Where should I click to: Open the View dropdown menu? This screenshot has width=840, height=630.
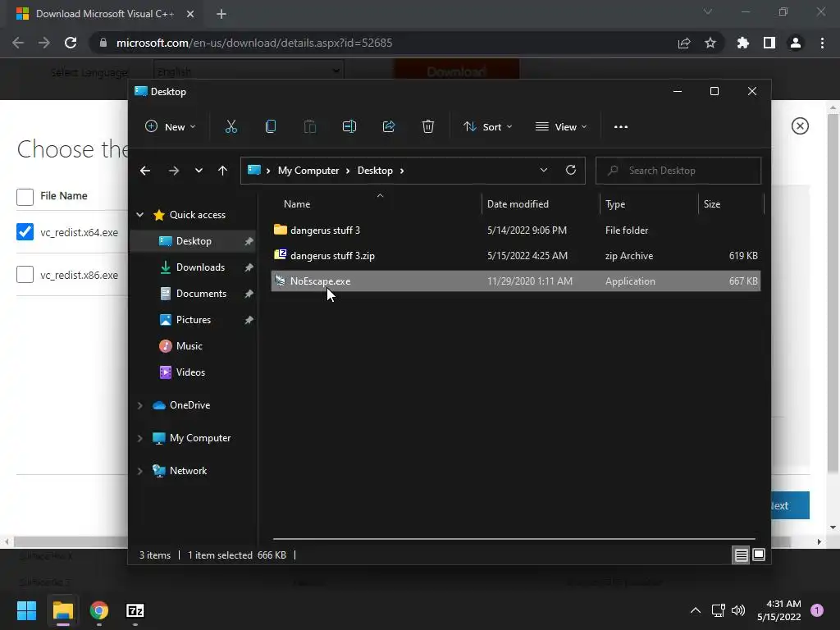561,127
